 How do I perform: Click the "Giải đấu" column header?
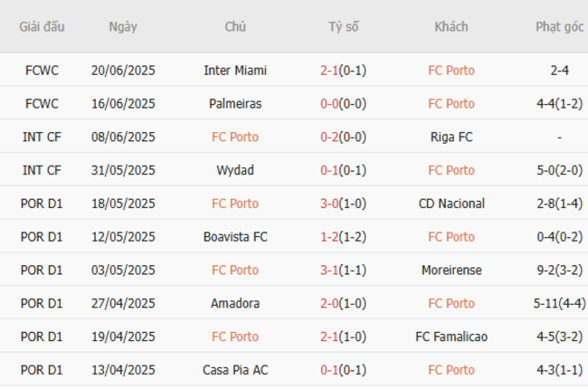[42, 27]
